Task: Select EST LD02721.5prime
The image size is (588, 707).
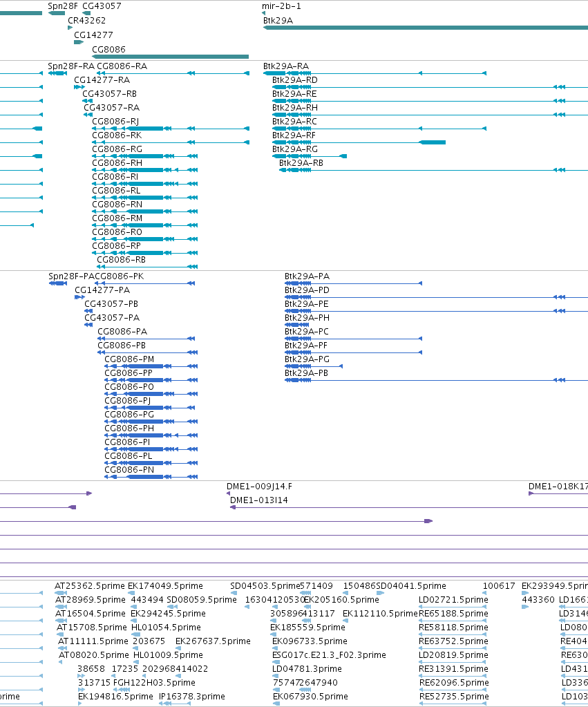Action: click(454, 600)
